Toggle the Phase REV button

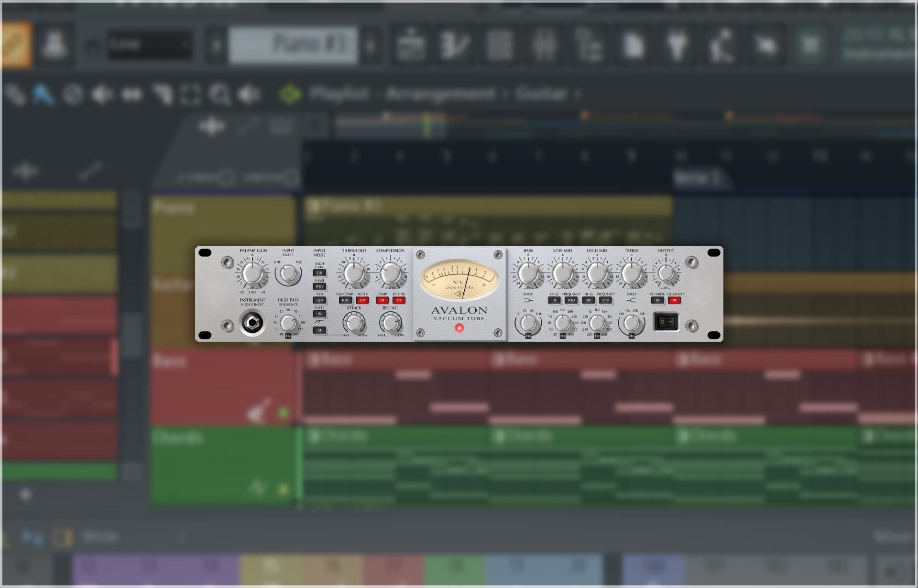coord(319,286)
